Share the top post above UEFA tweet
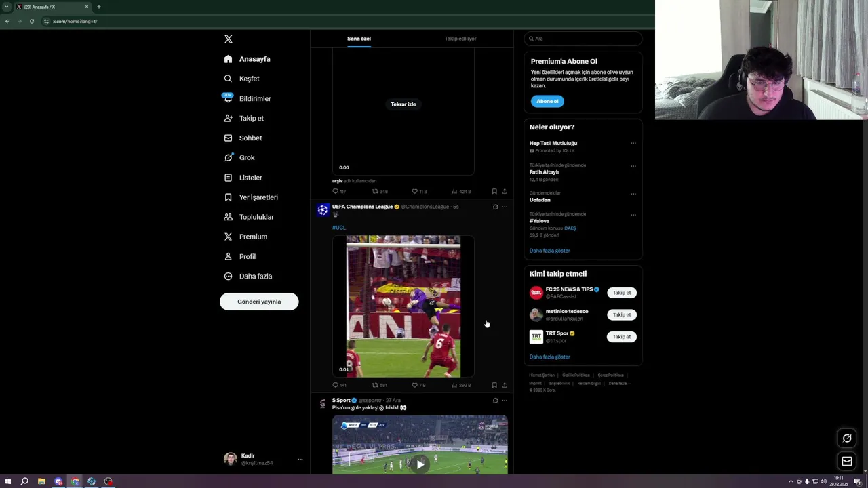Image resolution: width=868 pixels, height=488 pixels. click(x=505, y=191)
